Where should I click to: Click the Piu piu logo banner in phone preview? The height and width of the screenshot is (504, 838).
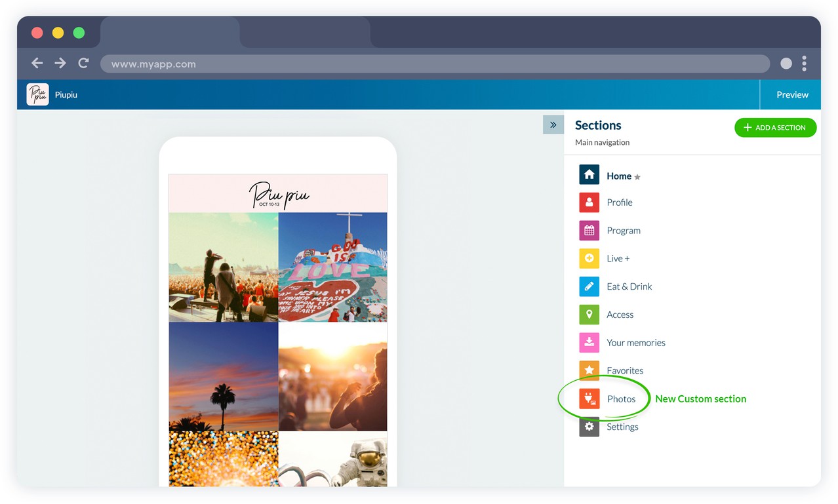278,193
